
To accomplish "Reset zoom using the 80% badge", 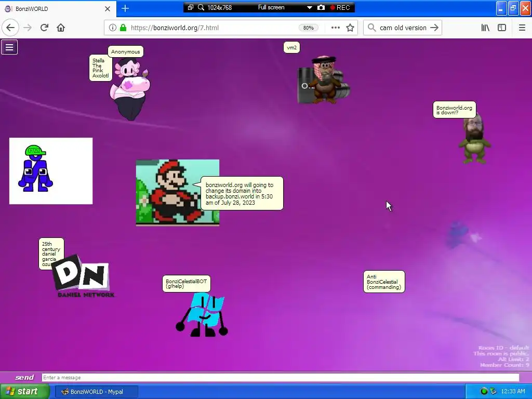I will [x=309, y=28].
